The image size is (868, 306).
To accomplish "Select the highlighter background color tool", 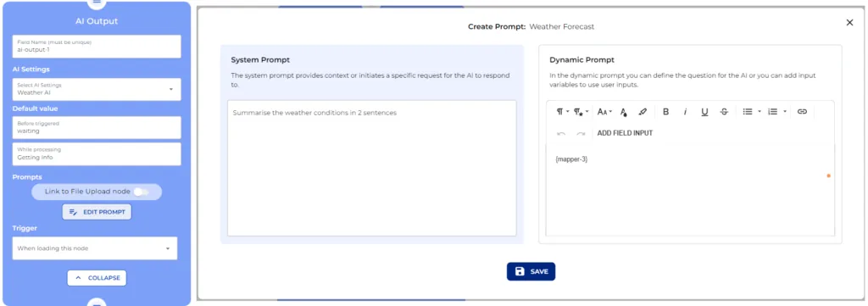I will coord(643,112).
